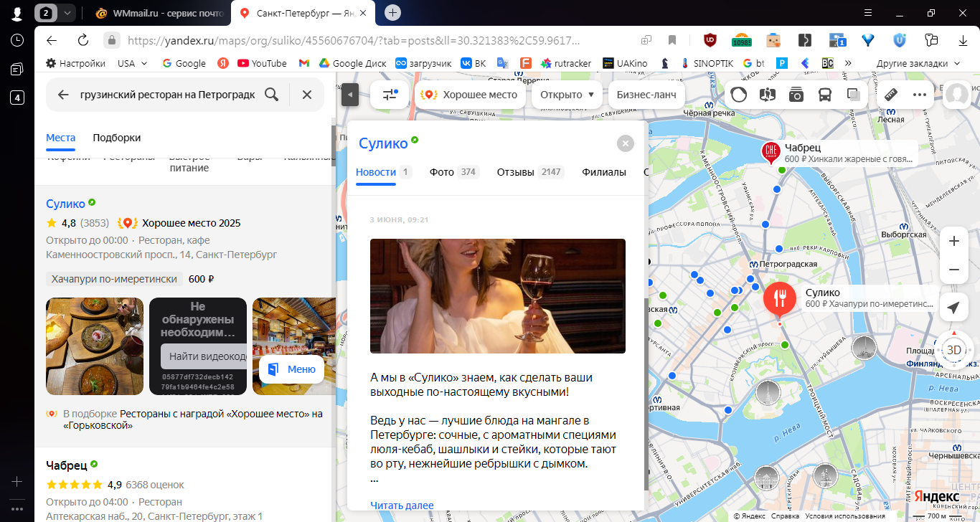Open Сулико title in results list
The width and height of the screenshot is (980, 522).
(x=65, y=204)
